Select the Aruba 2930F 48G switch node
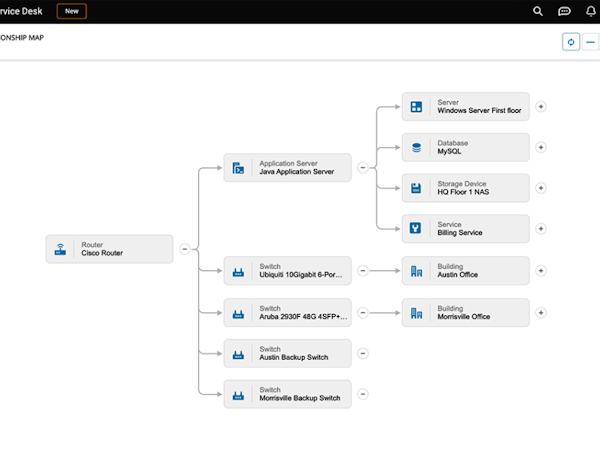Image resolution: width=600 pixels, height=450 pixels. [288, 312]
